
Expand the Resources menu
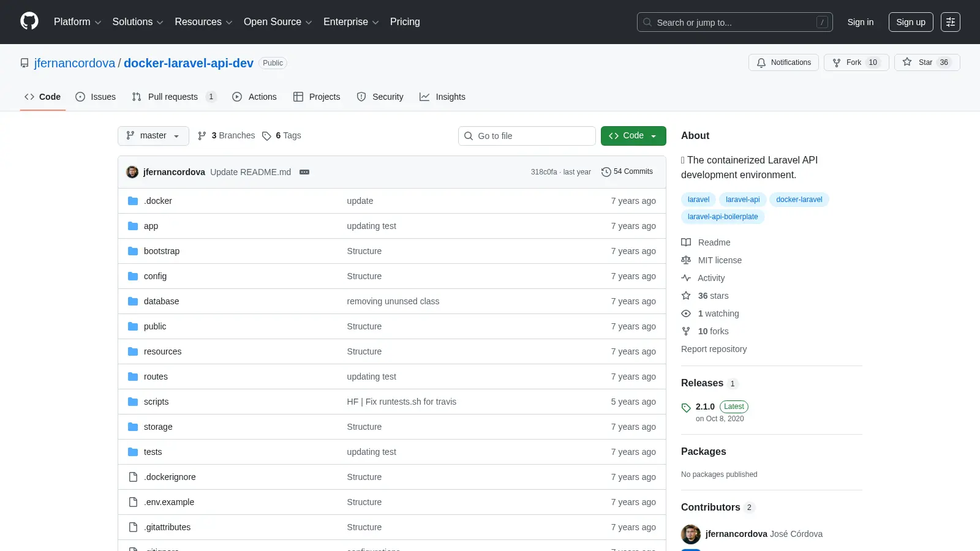pos(203,22)
